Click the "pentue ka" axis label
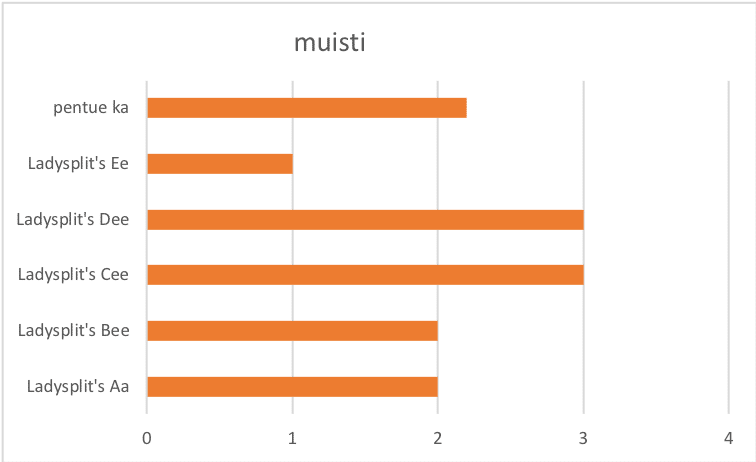 point(91,108)
